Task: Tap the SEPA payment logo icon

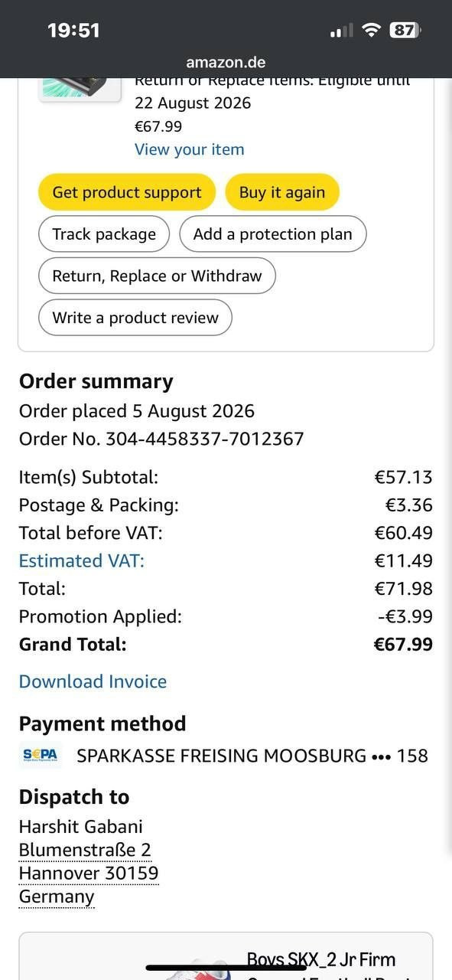Action: 40,756
